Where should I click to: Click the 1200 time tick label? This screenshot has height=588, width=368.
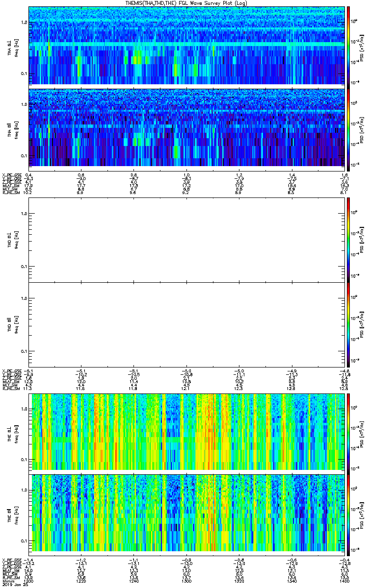[x=28, y=581]
